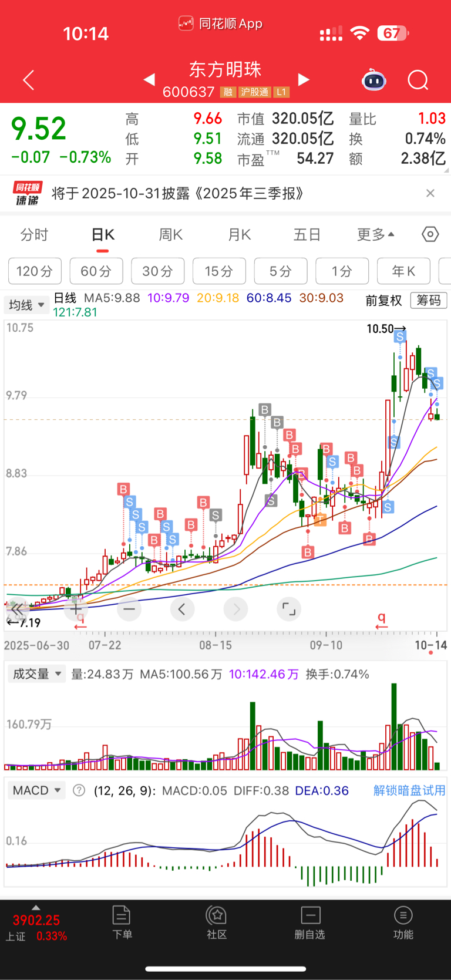Open 社区 community icon
This screenshot has height=980, width=451.
[x=217, y=922]
